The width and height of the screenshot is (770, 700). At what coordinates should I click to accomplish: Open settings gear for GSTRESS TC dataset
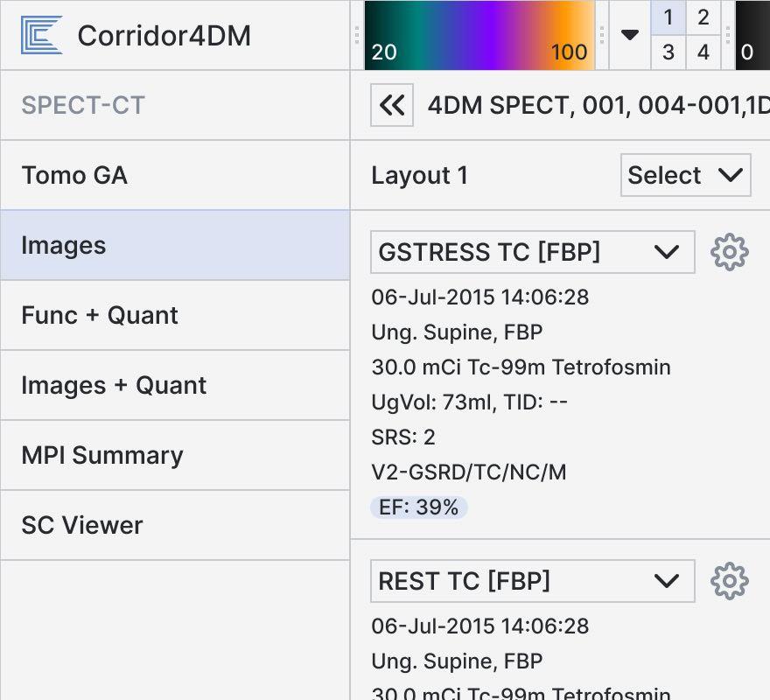pyautogui.click(x=729, y=252)
